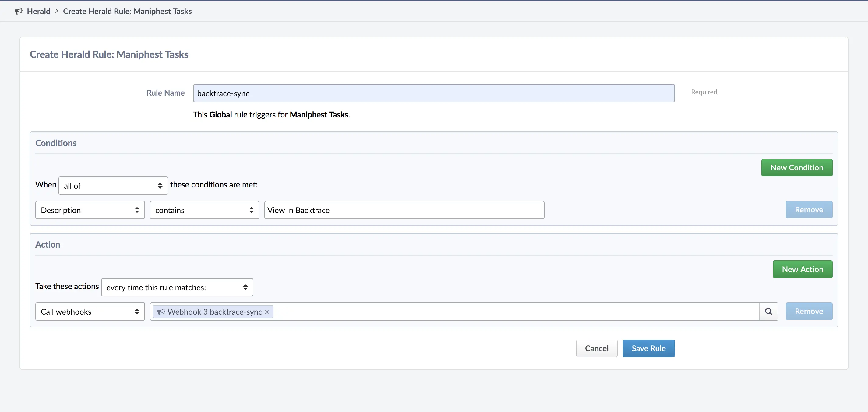The height and width of the screenshot is (412, 868).
Task: Remove the Description condition row
Action: click(x=808, y=210)
